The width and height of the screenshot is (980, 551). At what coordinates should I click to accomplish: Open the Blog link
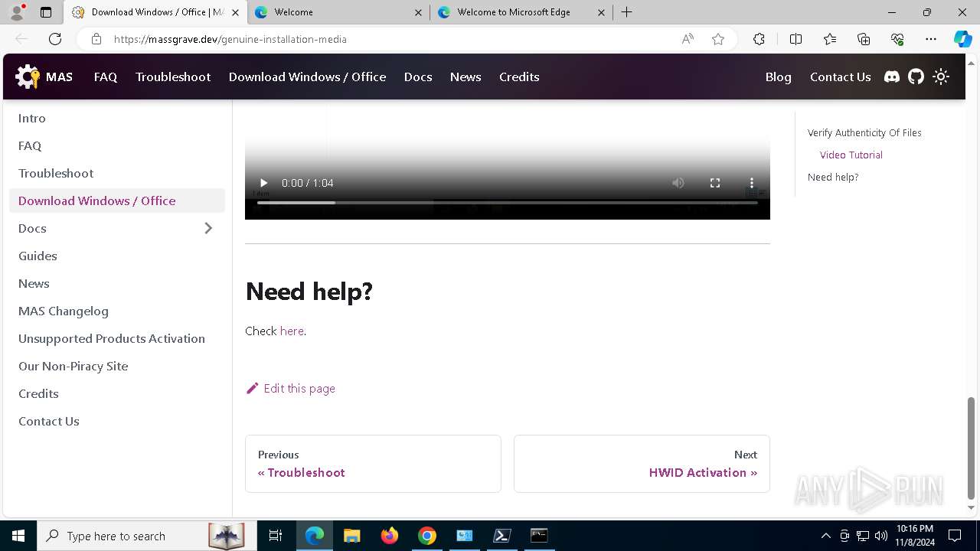tap(778, 77)
